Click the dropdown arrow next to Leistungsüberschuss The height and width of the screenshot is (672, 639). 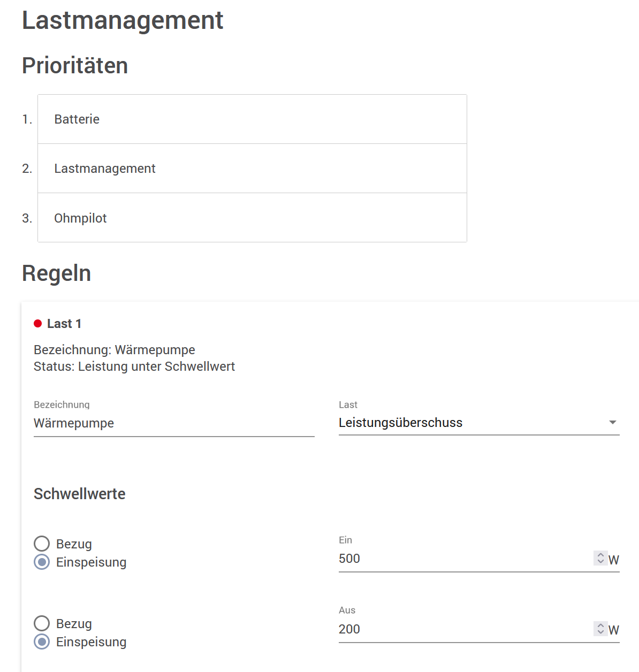tap(612, 422)
